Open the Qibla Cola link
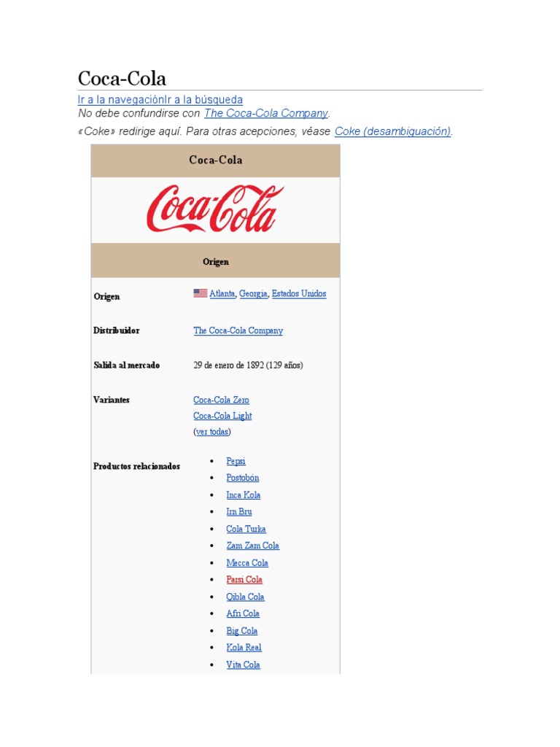Image resolution: width=560 pixels, height=747 pixels. (x=245, y=597)
